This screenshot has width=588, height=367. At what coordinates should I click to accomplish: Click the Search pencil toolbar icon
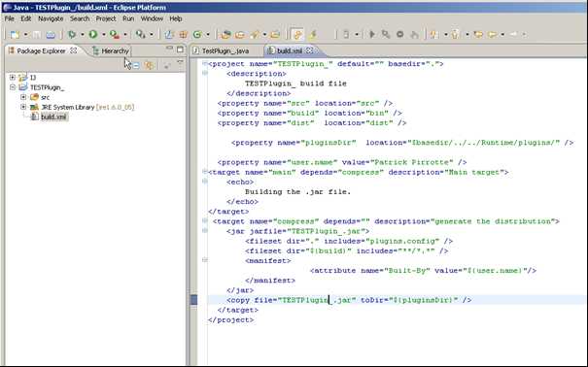[256, 34]
